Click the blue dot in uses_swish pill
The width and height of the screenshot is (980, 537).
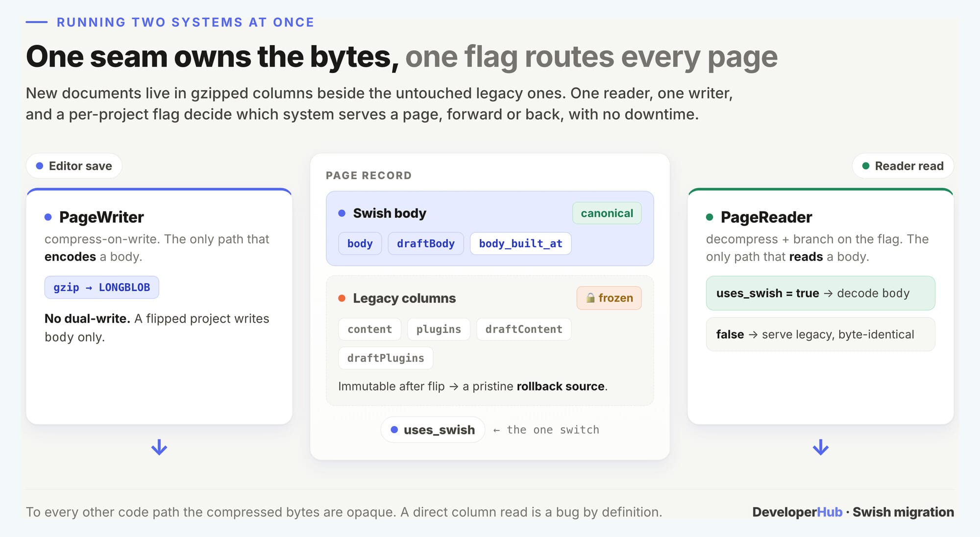pos(394,430)
